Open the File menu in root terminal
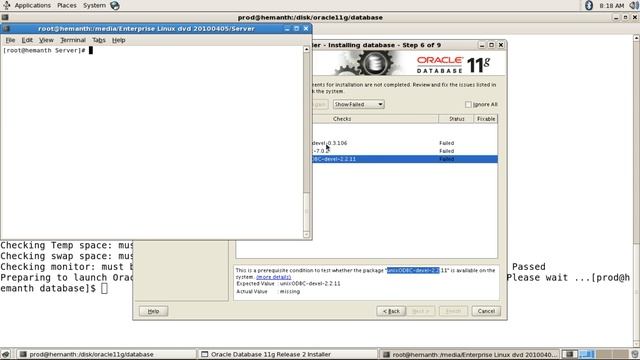 pos(10,40)
